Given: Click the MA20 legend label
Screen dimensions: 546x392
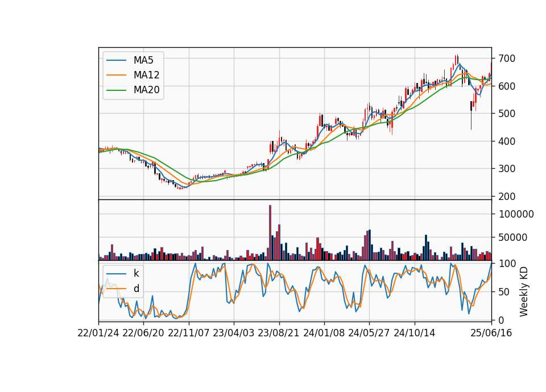Looking at the screenshot, I should [x=146, y=90].
